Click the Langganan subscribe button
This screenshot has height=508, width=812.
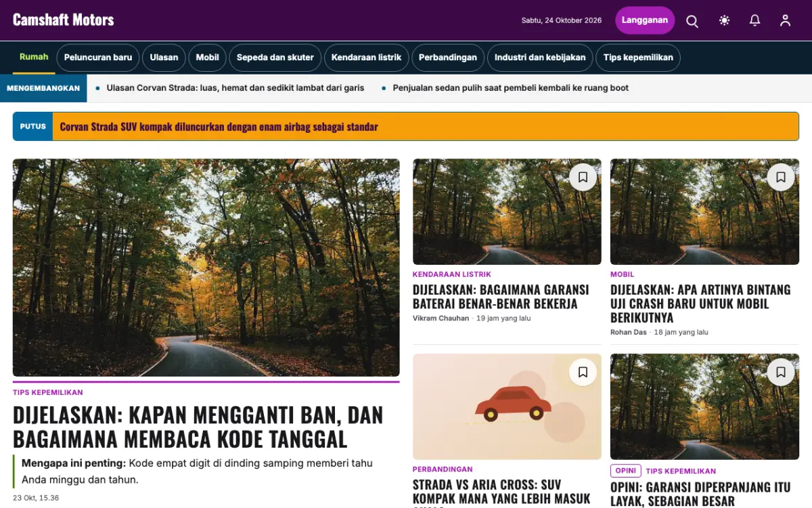[x=645, y=20]
